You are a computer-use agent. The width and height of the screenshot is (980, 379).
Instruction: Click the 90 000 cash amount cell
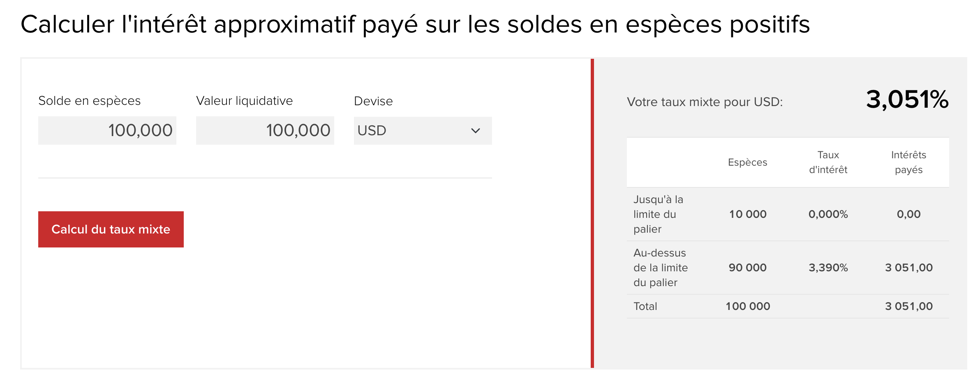(x=747, y=268)
